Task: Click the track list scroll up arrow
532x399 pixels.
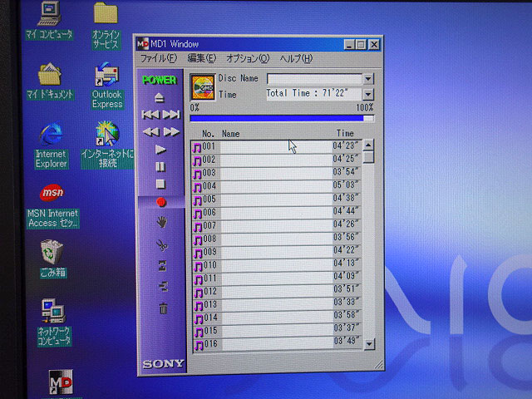Action: [x=368, y=145]
